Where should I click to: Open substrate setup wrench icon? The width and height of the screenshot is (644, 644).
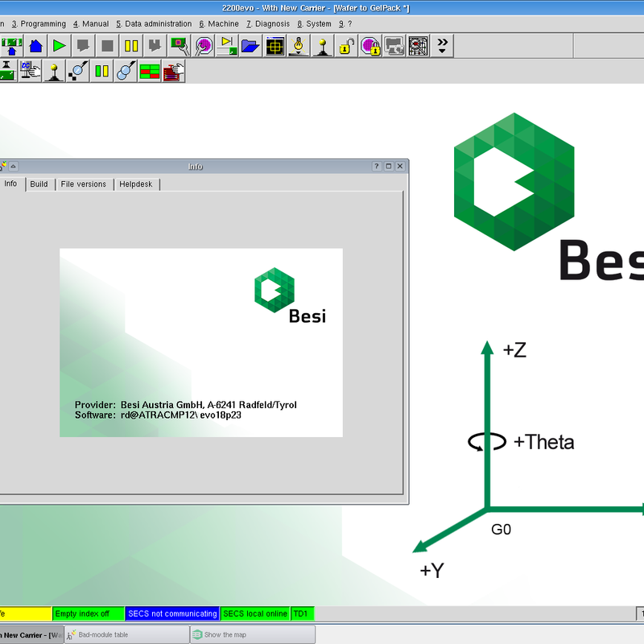pyautogui.click(x=180, y=46)
